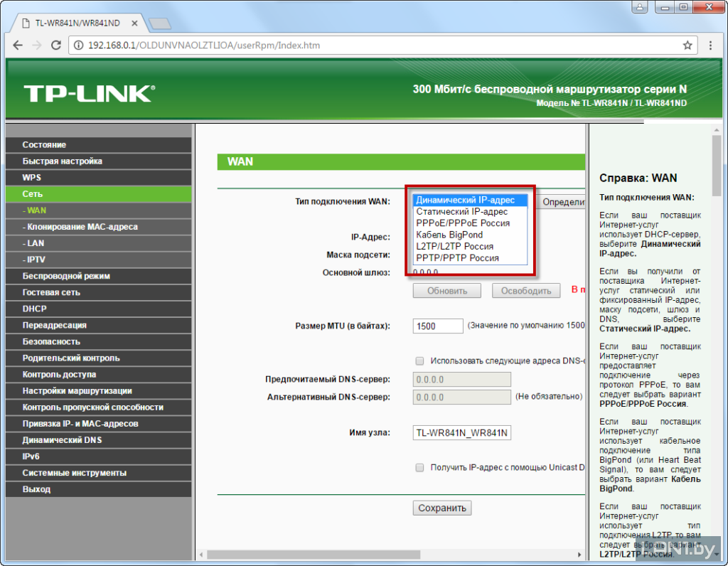Open Настройки маршрутизации menu
This screenshot has width=728, height=566.
click(x=98, y=391)
